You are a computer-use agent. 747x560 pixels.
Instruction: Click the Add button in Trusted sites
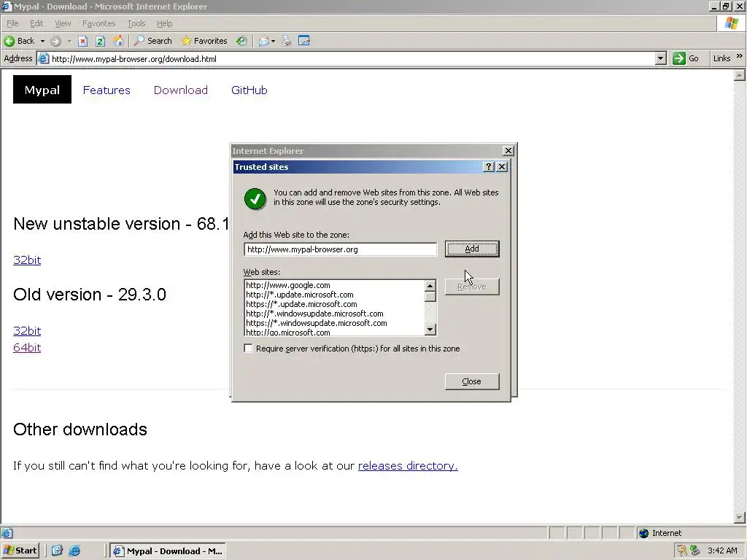click(472, 249)
